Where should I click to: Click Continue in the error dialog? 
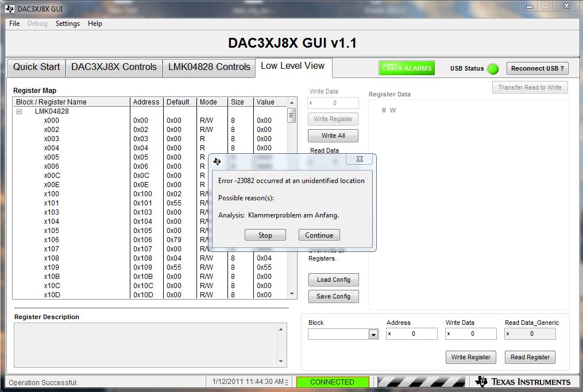(319, 235)
